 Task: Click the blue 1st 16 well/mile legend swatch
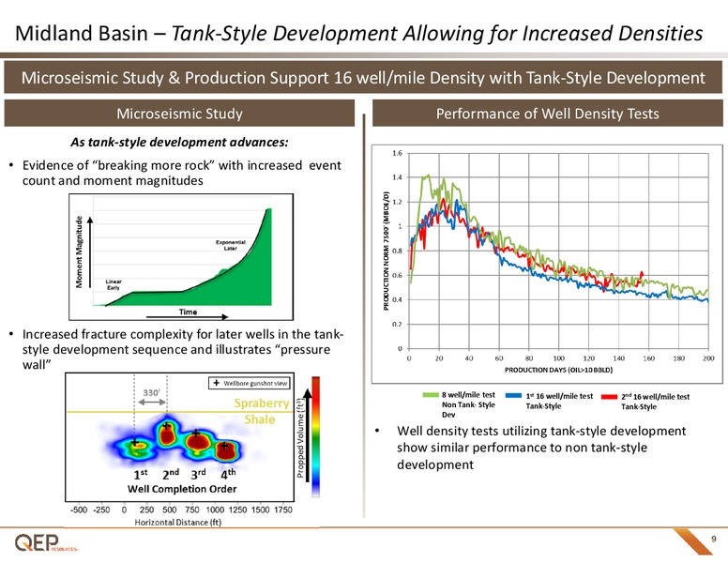pos(513,395)
